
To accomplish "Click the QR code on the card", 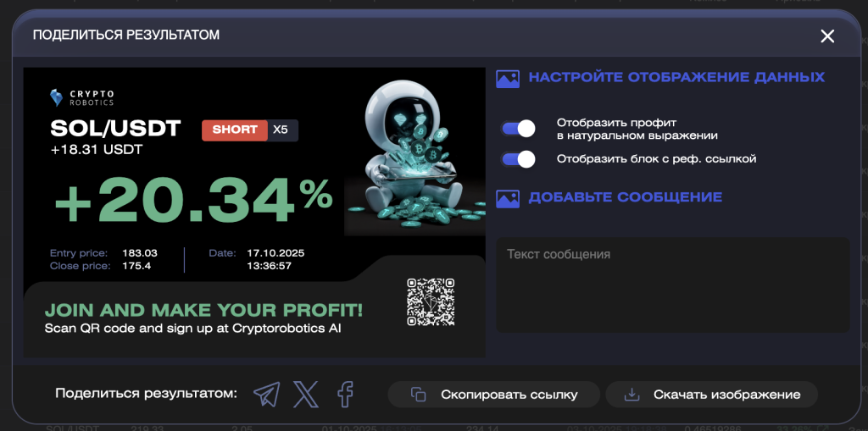I will point(430,302).
